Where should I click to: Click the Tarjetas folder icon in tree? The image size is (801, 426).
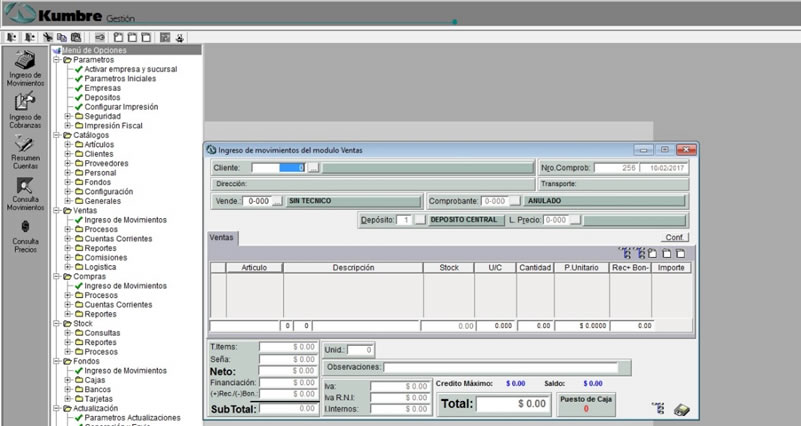(x=79, y=398)
